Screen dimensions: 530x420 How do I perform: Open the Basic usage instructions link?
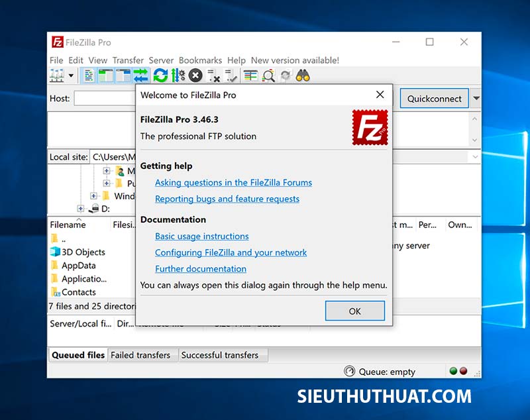[202, 236]
